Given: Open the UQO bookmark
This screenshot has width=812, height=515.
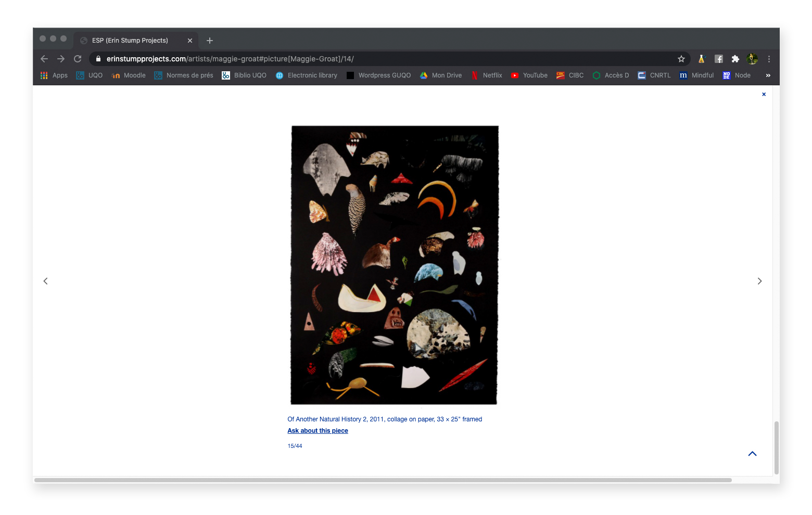Looking at the screenshot, I should [90, 75].
